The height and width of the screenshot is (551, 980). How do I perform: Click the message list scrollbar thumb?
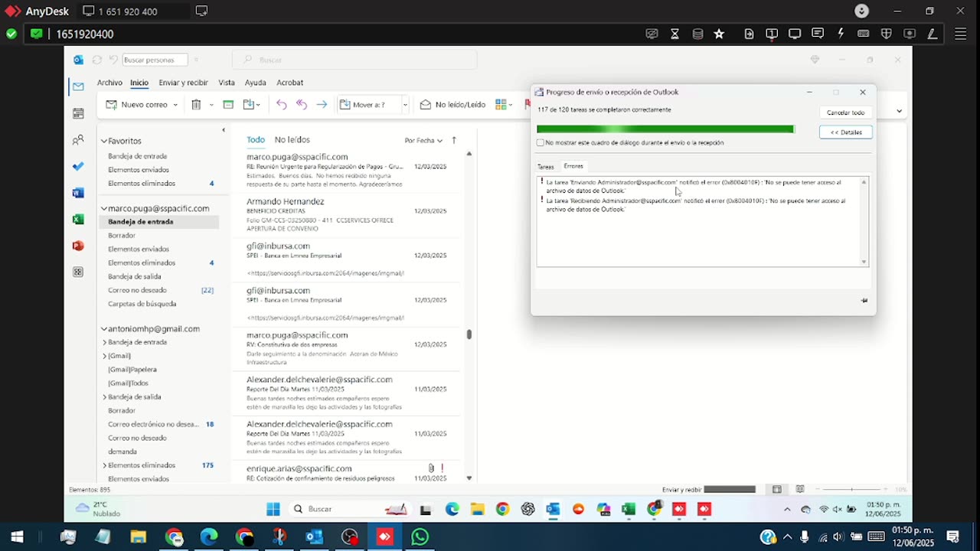click(469, 334)
